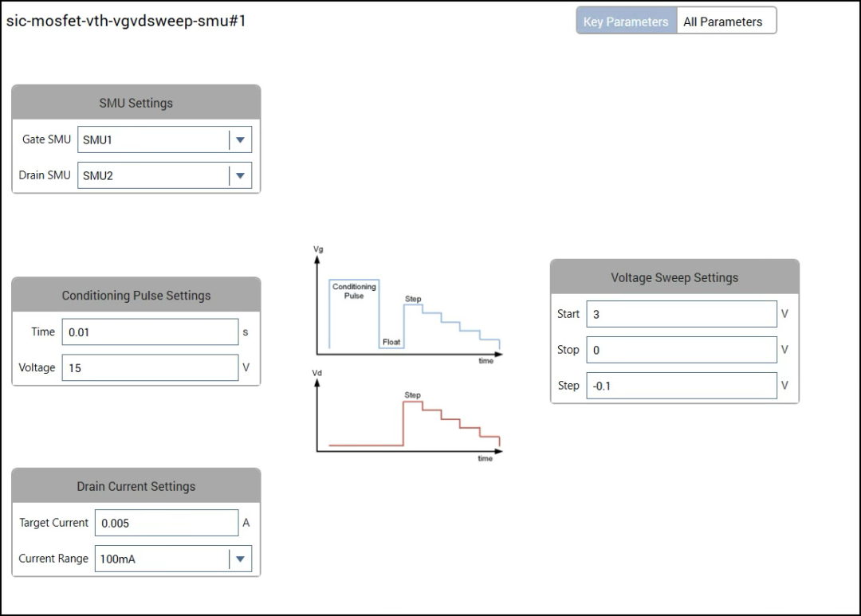Focus the Target Current input field

[166, 524]
